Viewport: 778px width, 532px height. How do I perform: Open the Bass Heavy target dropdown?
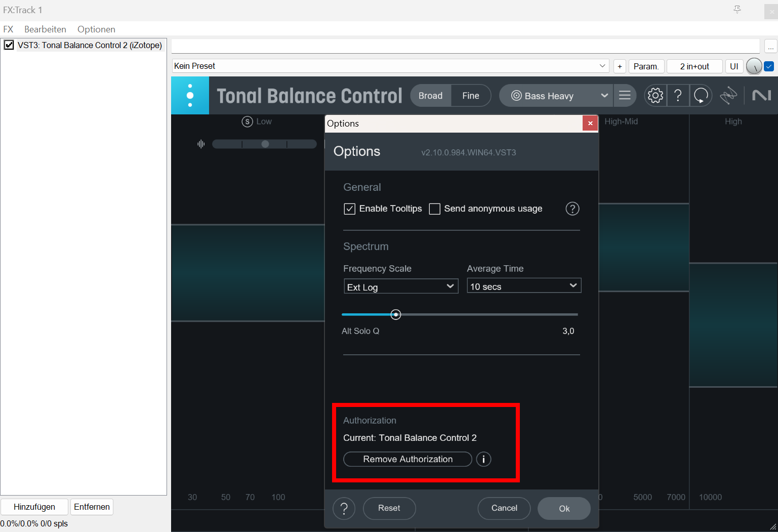pos(556,96)
